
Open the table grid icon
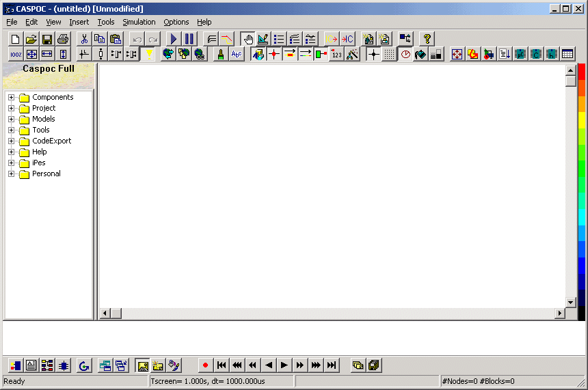tap(567, 55)
